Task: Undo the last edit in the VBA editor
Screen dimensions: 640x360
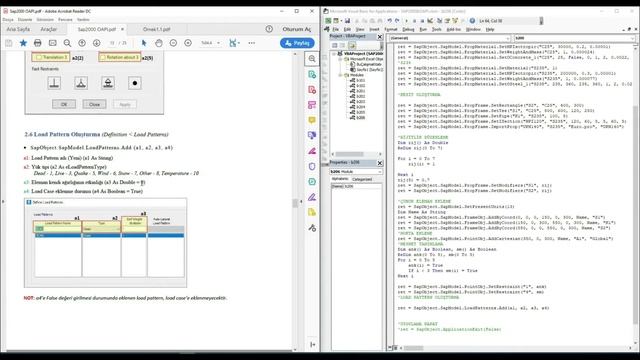Action: tap(389, 20)
